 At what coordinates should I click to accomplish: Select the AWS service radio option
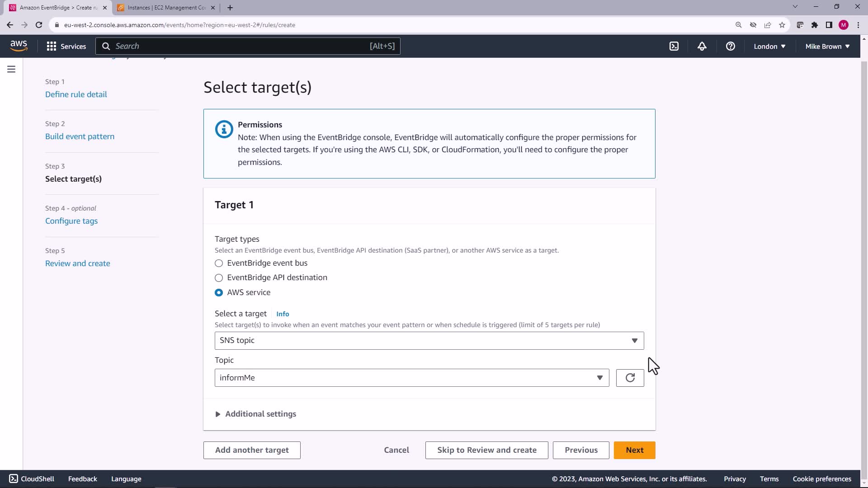(219, 293)
